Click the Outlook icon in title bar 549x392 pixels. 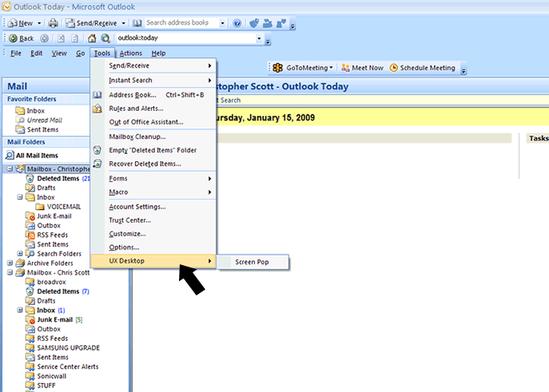point(6,6)
